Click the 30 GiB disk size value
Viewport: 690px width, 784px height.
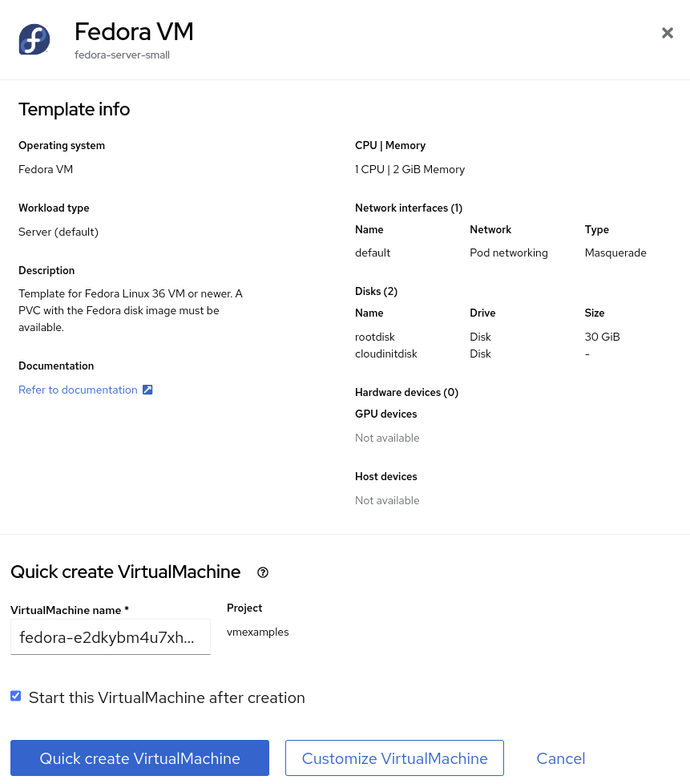tap(602, 337)
